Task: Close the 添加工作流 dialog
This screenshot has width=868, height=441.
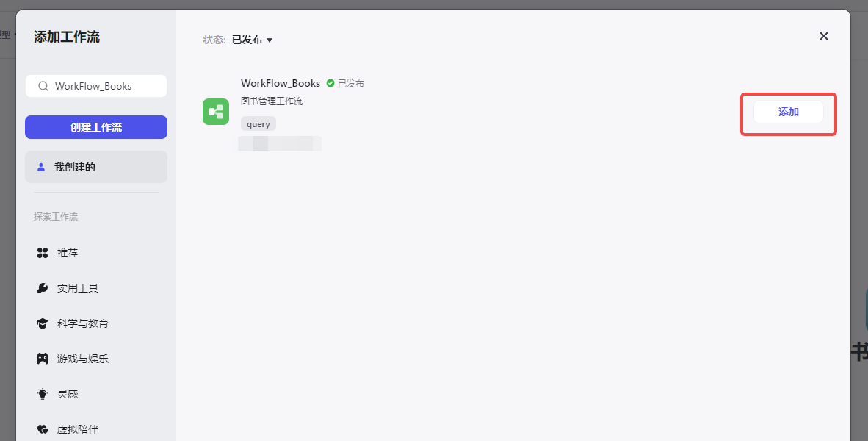Action: pyautogui.click(x=824, y=36)
